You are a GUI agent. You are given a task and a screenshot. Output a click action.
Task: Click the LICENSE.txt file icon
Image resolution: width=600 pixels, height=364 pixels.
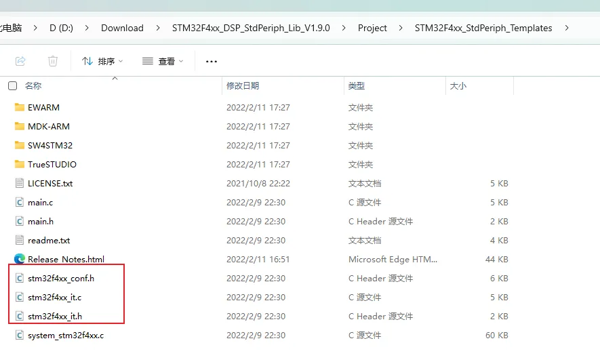(x=20, y=183)
